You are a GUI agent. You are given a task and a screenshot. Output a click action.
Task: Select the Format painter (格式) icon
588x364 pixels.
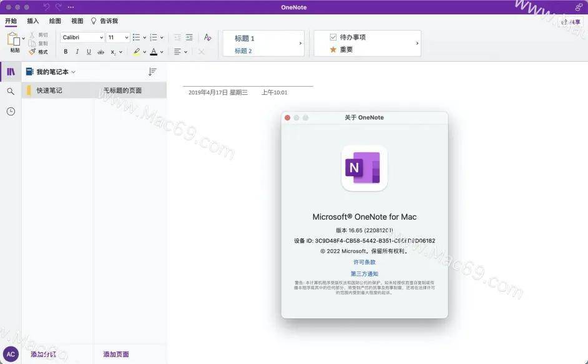coord(32,52)
